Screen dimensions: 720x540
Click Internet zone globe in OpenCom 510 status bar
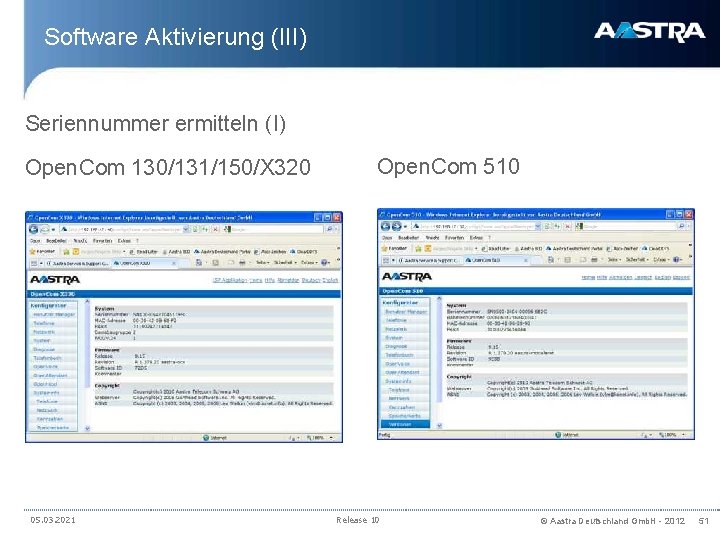pyautogui.click(x=558, y=434)
